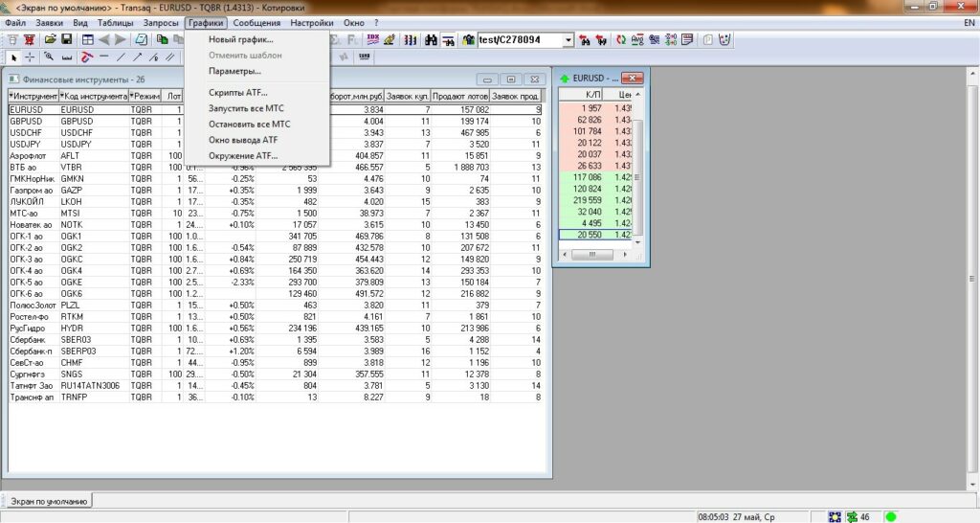The height and width of the screenshot is (523, 980).
Task: Click the floppy disk save icon
Action: (67, 40)
